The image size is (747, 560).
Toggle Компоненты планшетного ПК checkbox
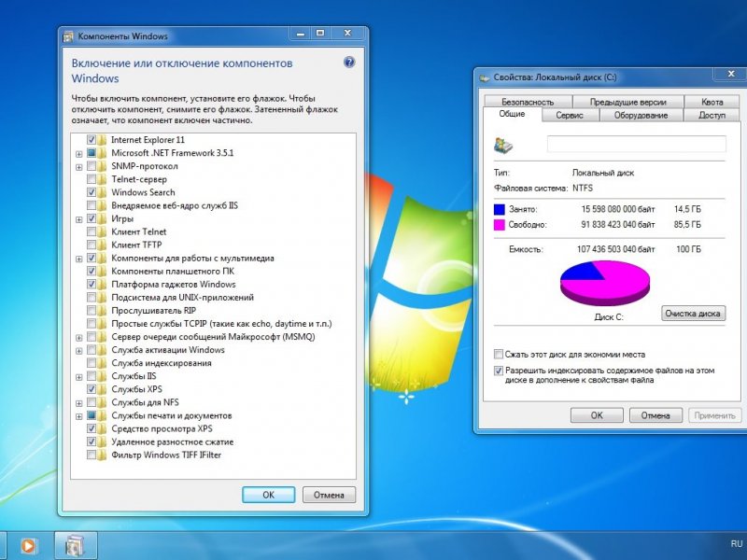pyautogui.click(x=92, y=271)
